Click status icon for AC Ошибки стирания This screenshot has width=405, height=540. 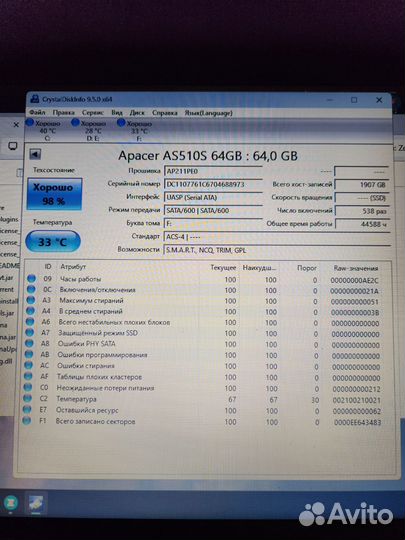pyautogui.click(x=29, y=365)
